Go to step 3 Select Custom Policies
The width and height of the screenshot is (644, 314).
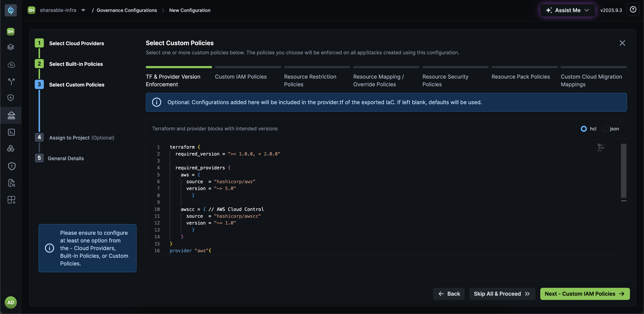coord(69,85)
